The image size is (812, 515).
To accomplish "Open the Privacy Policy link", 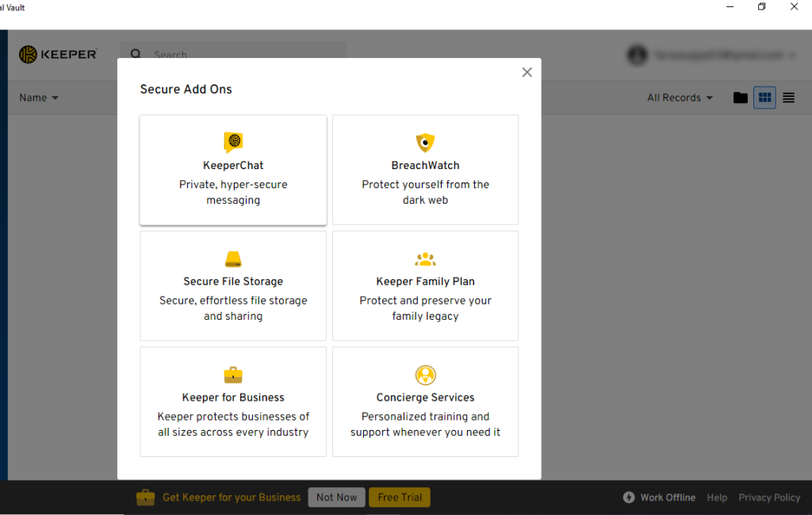I will tap(769, 498).
